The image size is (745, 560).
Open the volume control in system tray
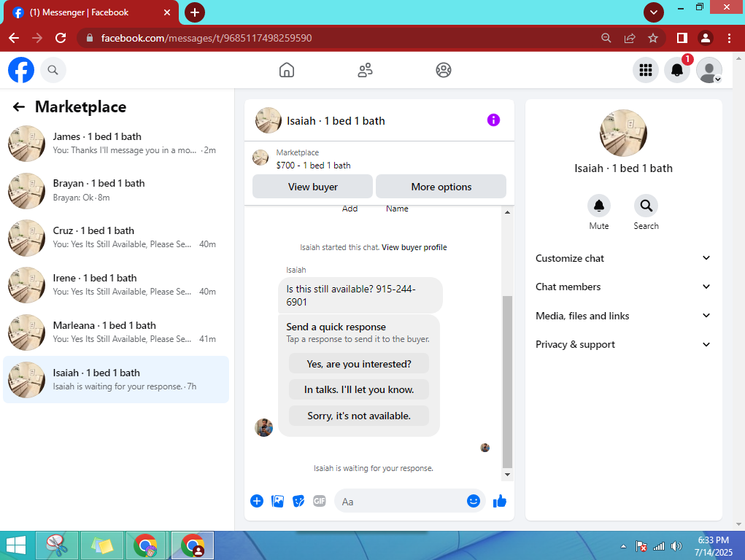[676, 546]
